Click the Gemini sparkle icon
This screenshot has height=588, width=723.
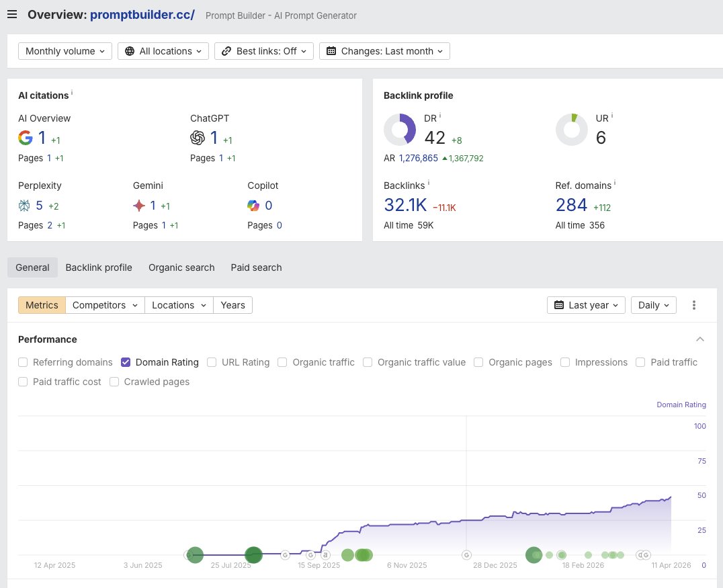pos(139,205)
